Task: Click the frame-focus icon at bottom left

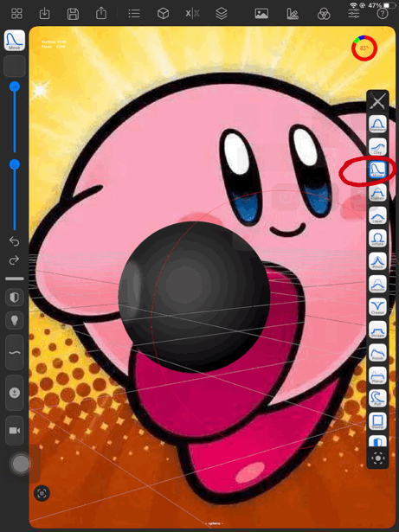Action: pyautogui.click(x=42, y=493)
